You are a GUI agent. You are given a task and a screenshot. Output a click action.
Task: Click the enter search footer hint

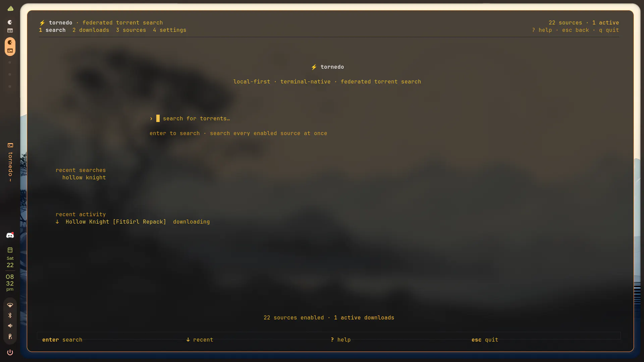tap(62, 340)
